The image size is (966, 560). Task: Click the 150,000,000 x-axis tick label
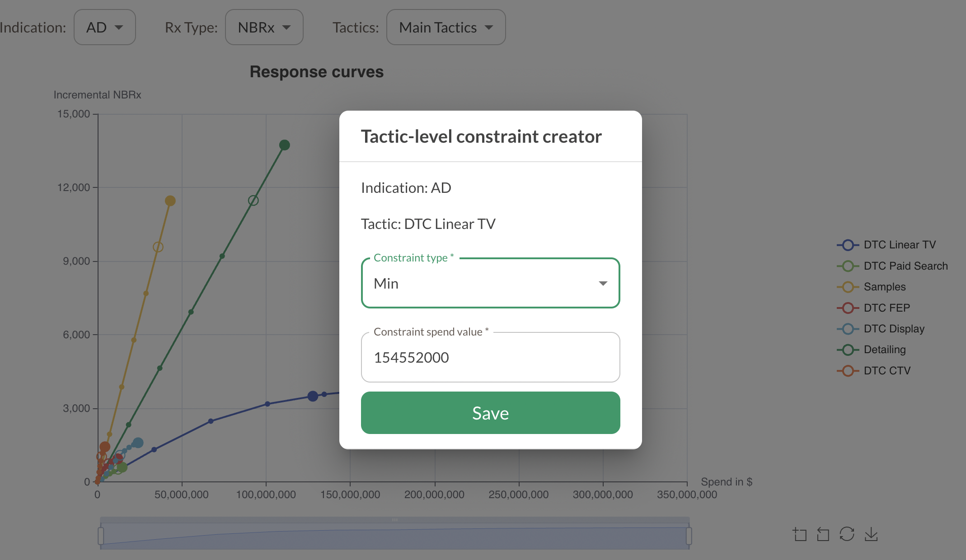pos(350,495)
